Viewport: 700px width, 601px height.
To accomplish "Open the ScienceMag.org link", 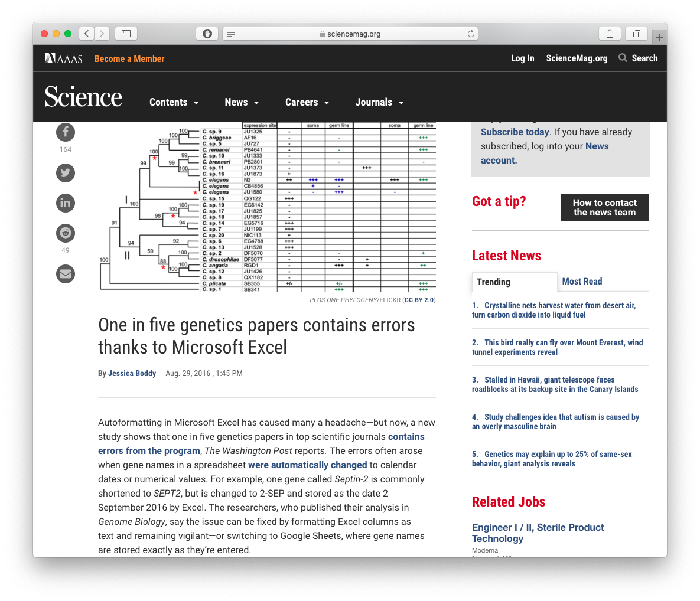I will [577, 58].
